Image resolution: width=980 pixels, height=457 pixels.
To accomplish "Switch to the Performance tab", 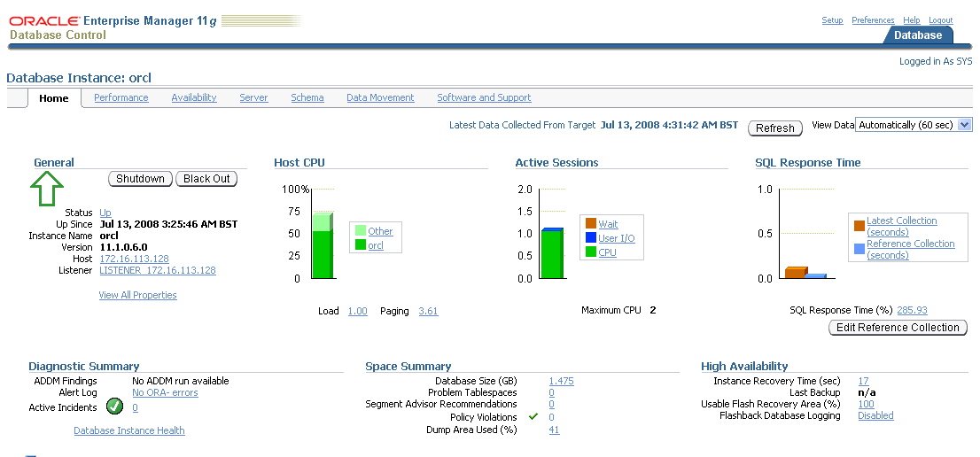I will coord(121,97).
